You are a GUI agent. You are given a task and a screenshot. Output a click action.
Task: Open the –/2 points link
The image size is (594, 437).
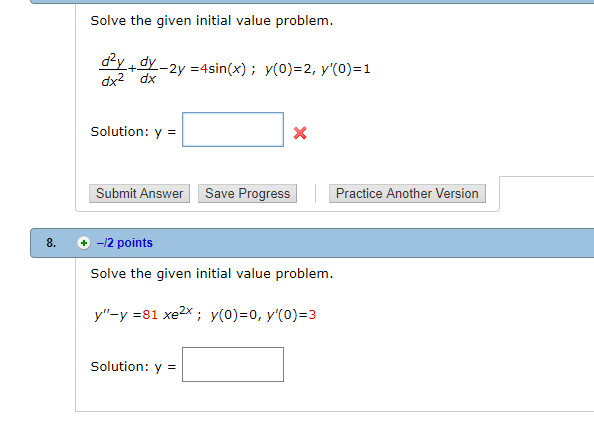[x=125, y=243]
